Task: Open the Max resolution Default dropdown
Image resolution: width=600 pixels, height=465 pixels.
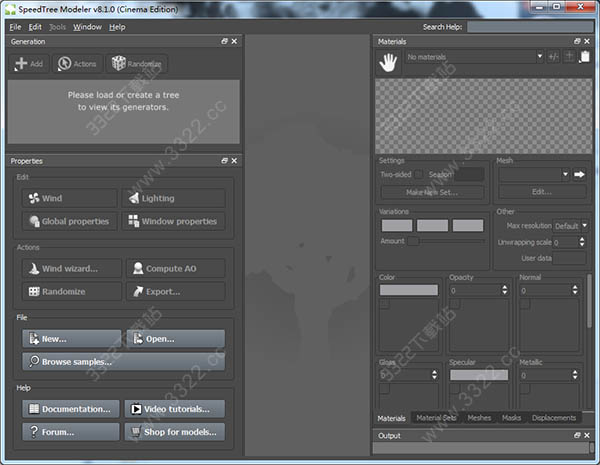Action: point(572,226)
